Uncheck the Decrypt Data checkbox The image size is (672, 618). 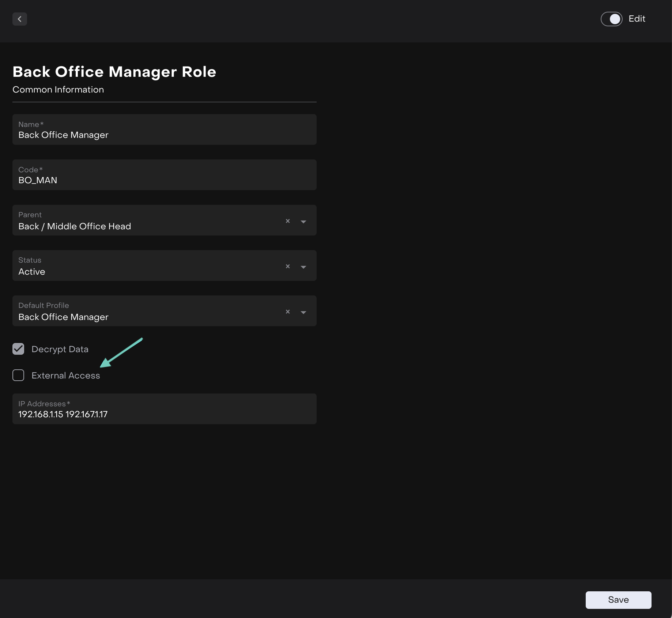click(18, 349)
